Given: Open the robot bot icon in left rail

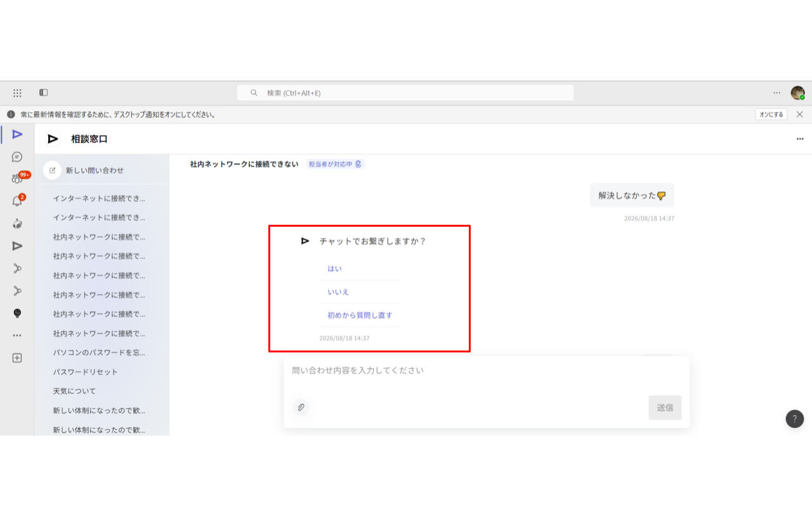Looking at the screenshot, I should pyautogui.click(x=17, y=224).
